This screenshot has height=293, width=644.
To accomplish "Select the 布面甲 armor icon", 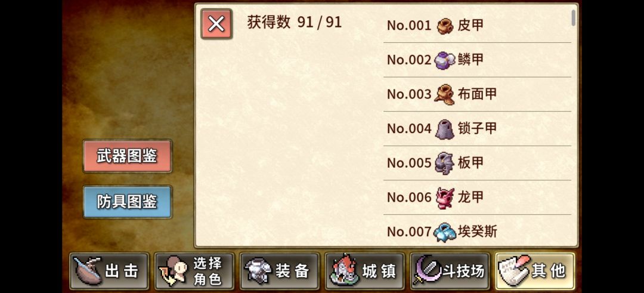I will [444, 95].
